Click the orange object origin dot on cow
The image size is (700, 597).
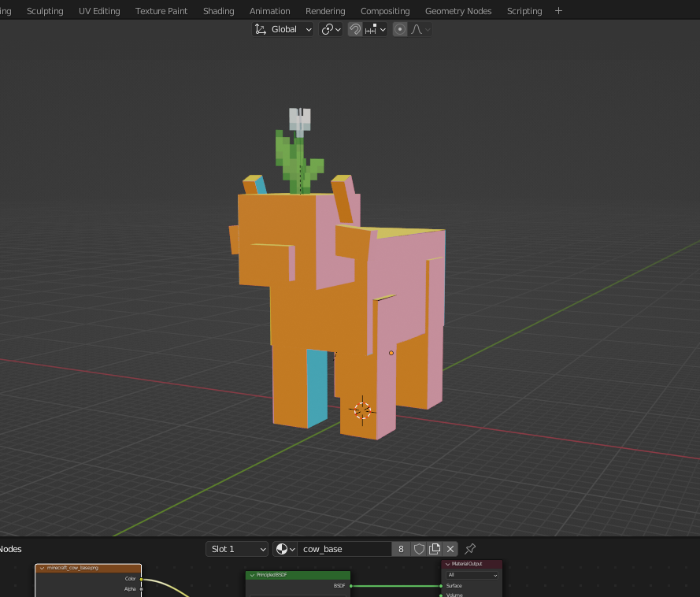tap(391, 353)
